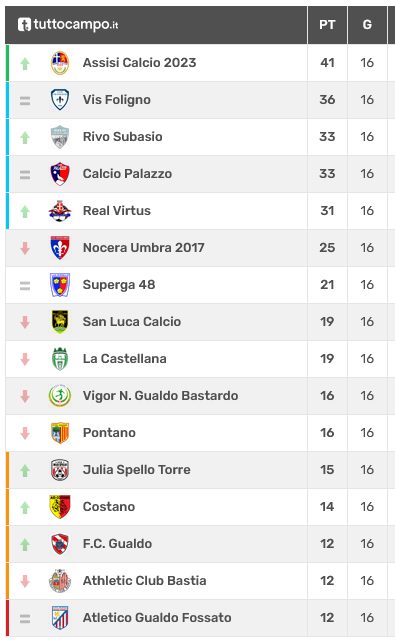Screen dimensions: 395x644
Task: Click the Calcio Palazzo shield logo
Action: (x=60, y=174)
